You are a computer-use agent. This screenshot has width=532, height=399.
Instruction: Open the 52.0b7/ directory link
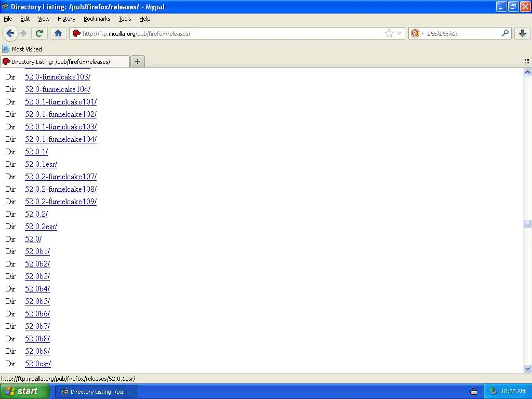[x=37, y=326]
